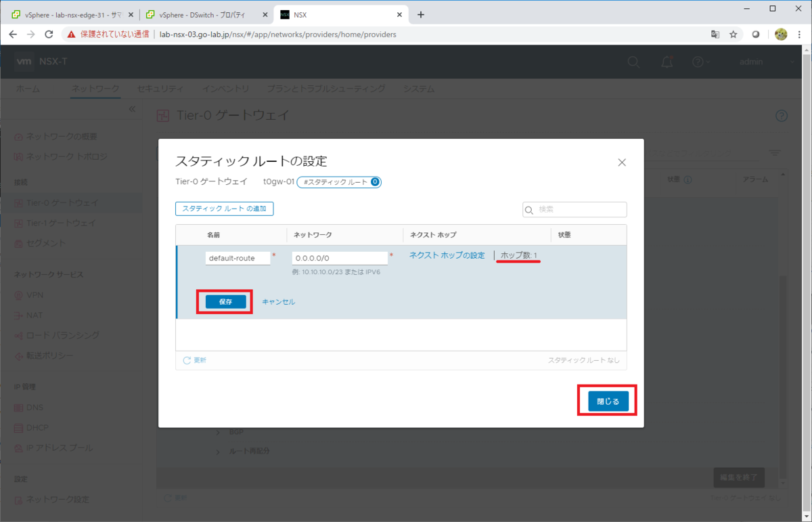Click the 保存 button
The height and width of the screenshot is (522, 812).
coord(225,302)
